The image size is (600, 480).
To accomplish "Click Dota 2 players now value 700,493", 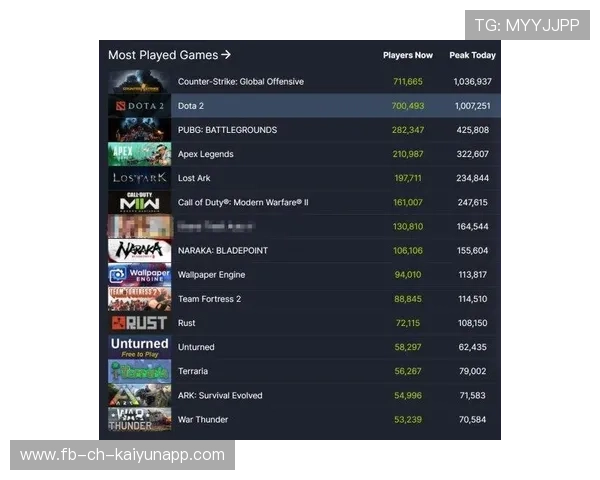I will [x=408, y=106].
